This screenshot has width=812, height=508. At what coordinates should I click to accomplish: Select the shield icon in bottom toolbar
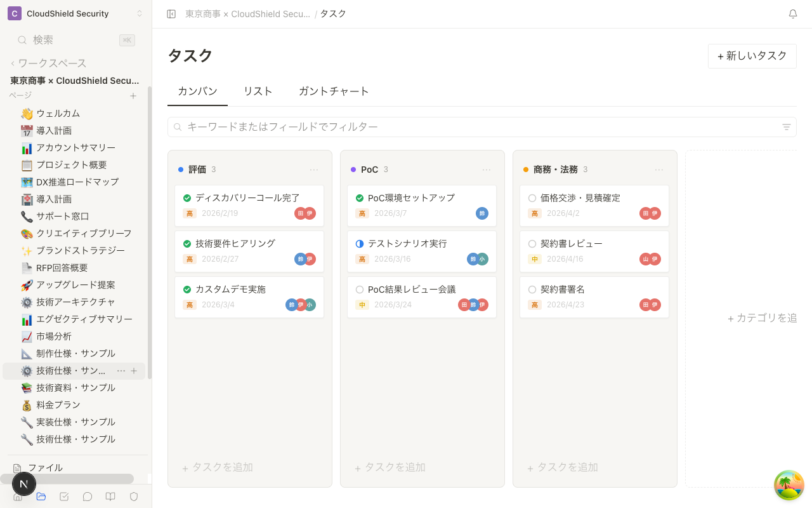(x=133, y=497)
